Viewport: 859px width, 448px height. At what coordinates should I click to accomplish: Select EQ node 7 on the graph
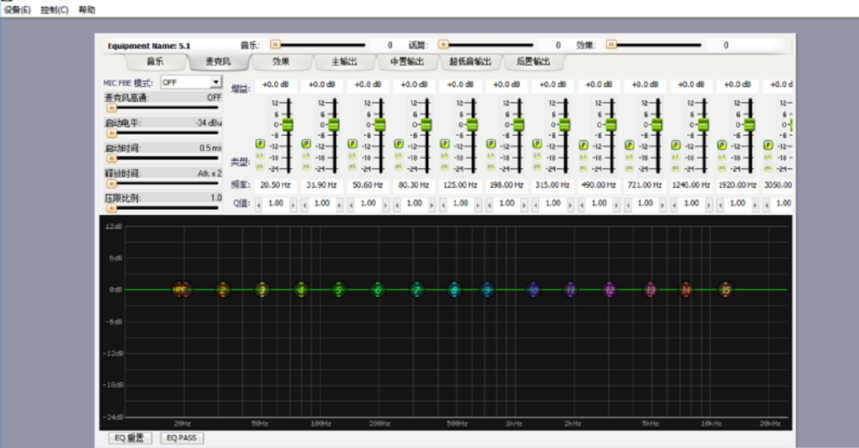click(417, 290)
